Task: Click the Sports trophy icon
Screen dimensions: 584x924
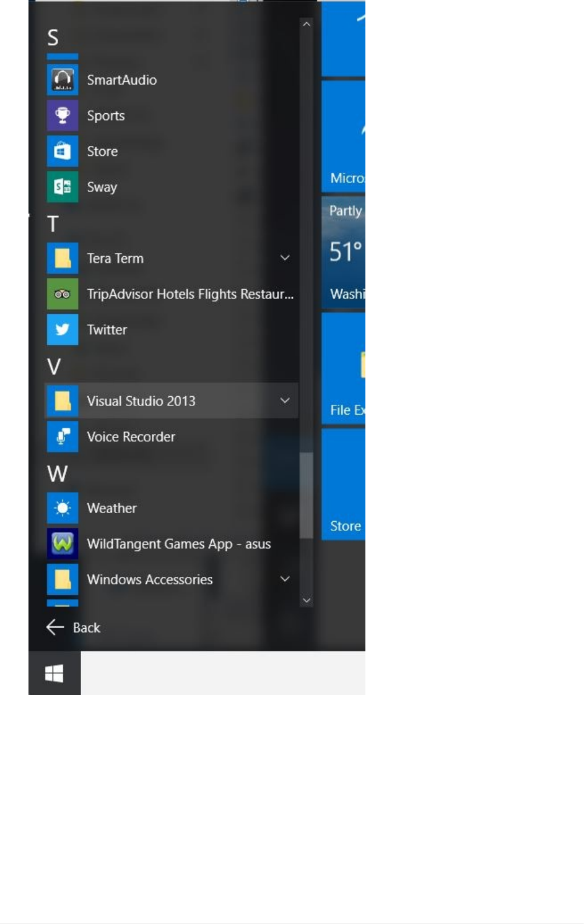Action: coord(63,116)
